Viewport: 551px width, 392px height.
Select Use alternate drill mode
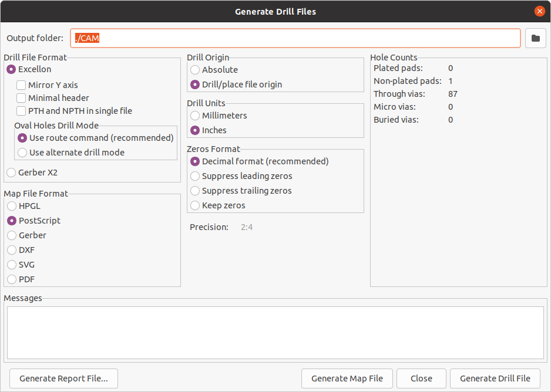pos(21,152)
